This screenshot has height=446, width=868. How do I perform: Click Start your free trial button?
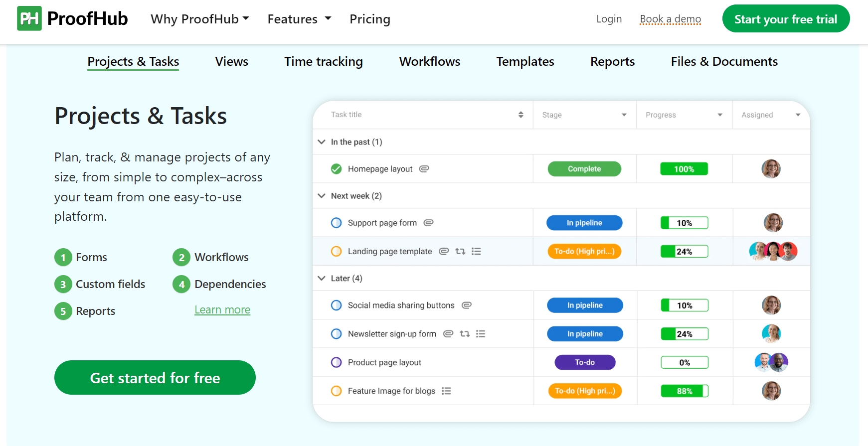tap(786, 19)
